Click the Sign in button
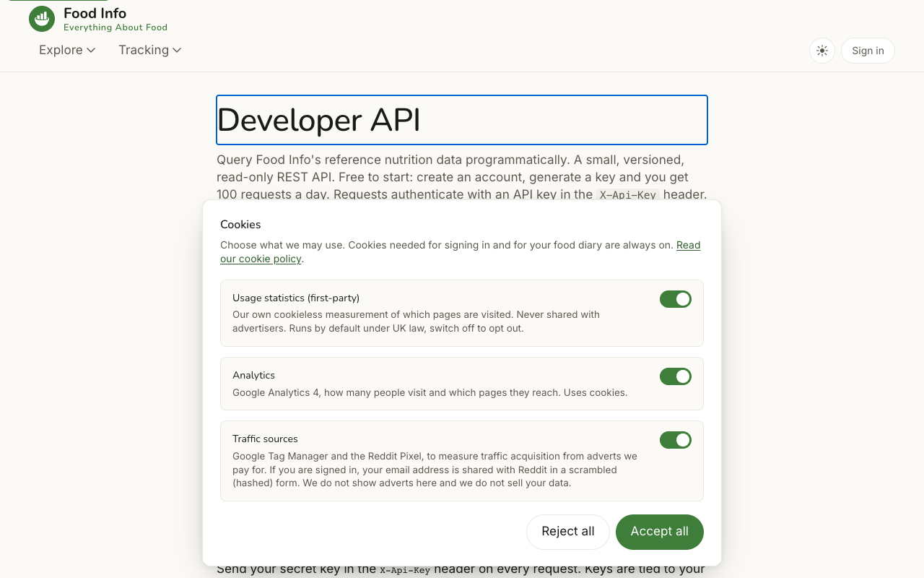Image resolution: width=924 pixels, height=578 pixels. click(868, 51)
